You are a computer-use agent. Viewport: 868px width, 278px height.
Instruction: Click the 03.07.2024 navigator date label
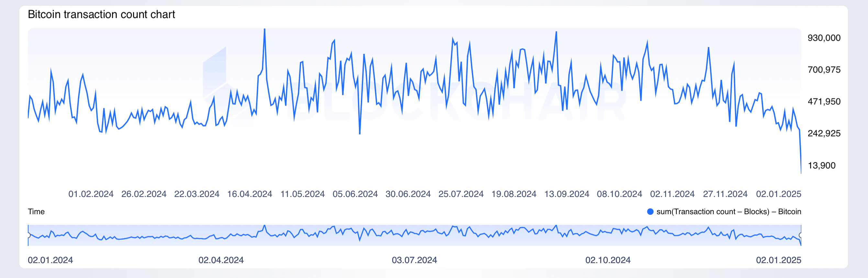[415, 260]
